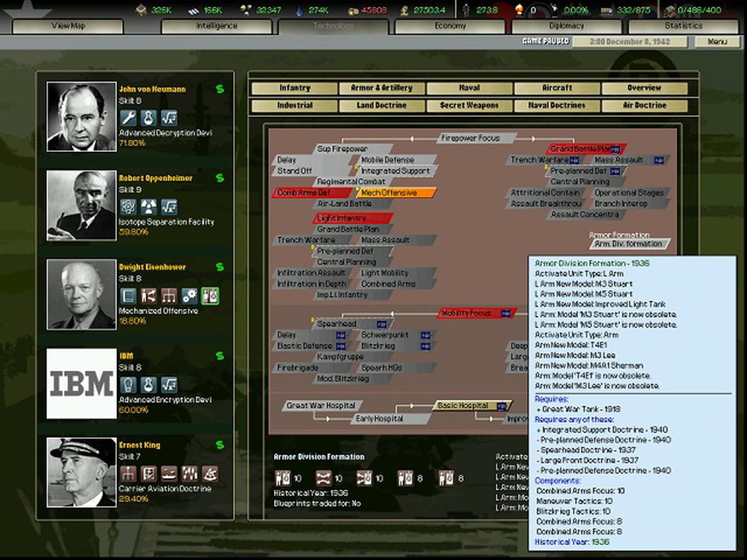Show the Industrial technology category

tap(295, 106)
